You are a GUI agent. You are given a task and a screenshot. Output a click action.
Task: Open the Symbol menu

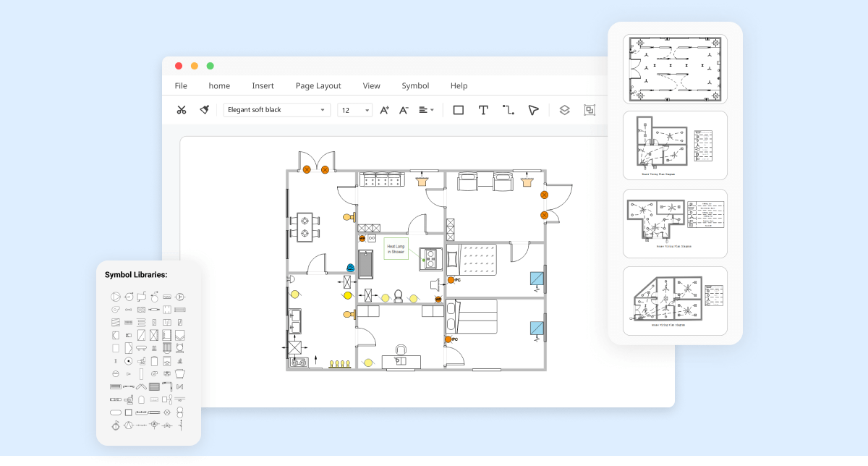[415, 85]
